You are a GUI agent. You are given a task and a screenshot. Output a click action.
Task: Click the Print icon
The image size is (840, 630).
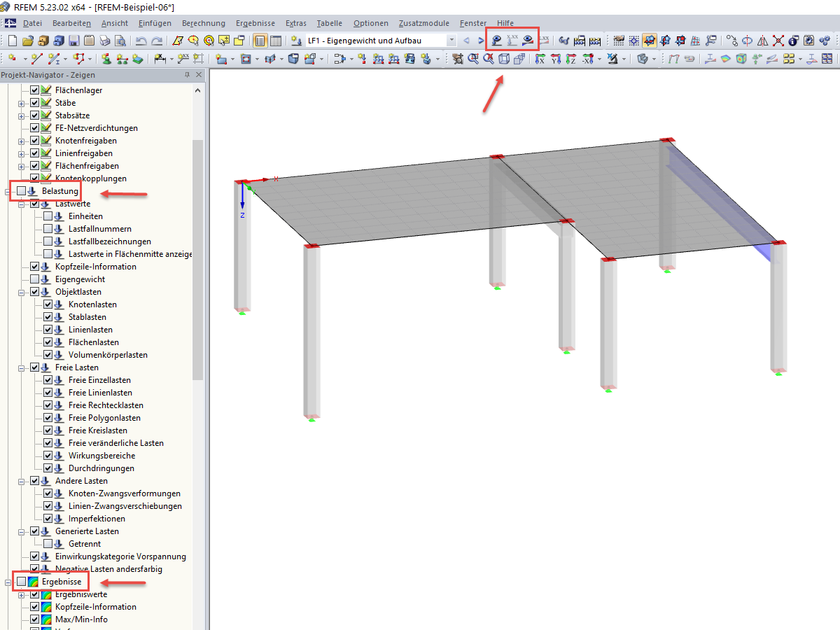pos(104,41)
